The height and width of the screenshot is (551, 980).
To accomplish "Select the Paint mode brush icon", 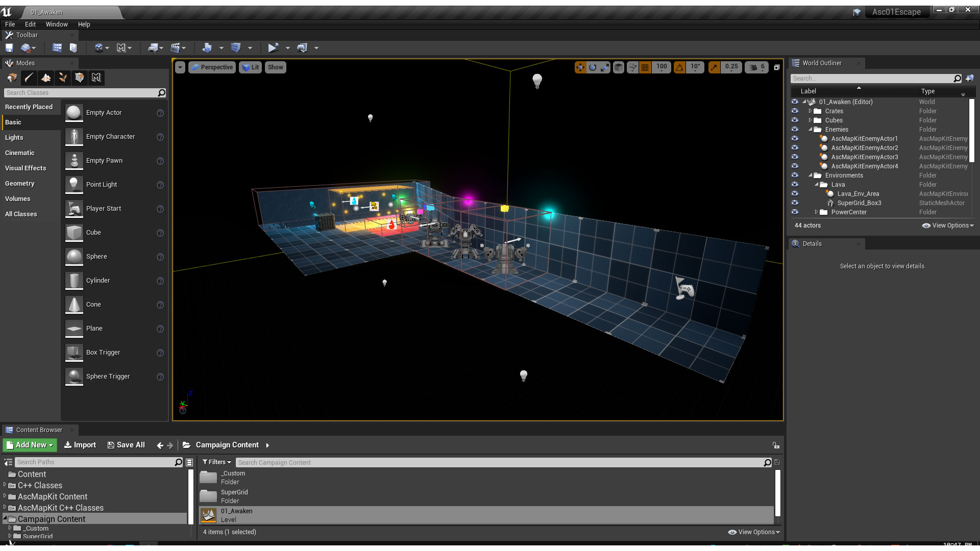I will tap(29, 78).
